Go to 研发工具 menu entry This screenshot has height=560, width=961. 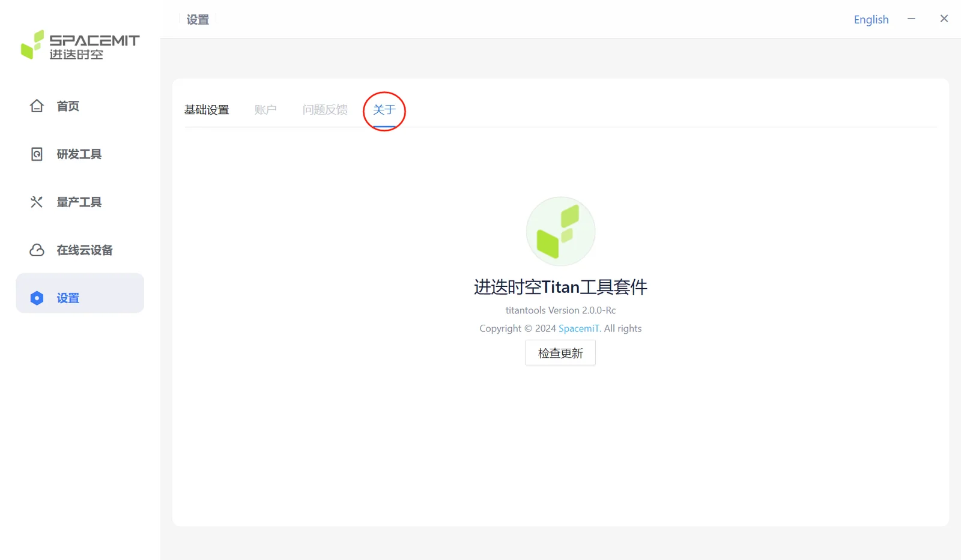tap(80, 154)
